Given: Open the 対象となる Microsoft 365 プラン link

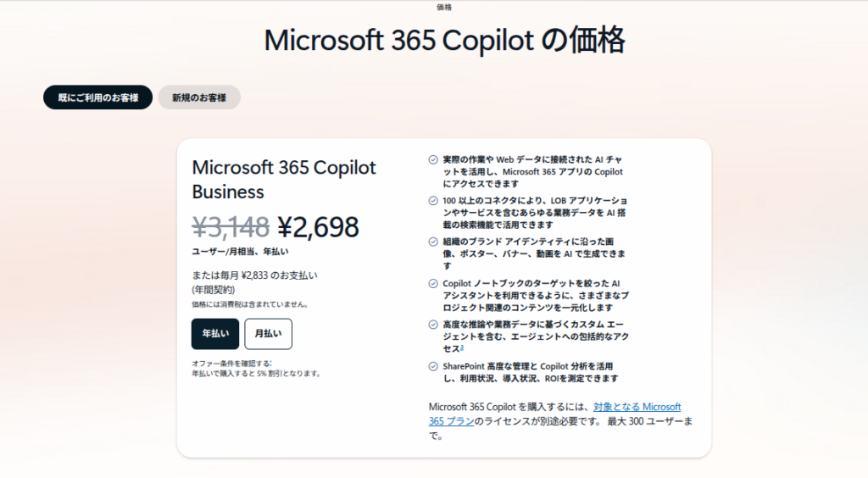Looking at the screenshot, I should [637, 407].
